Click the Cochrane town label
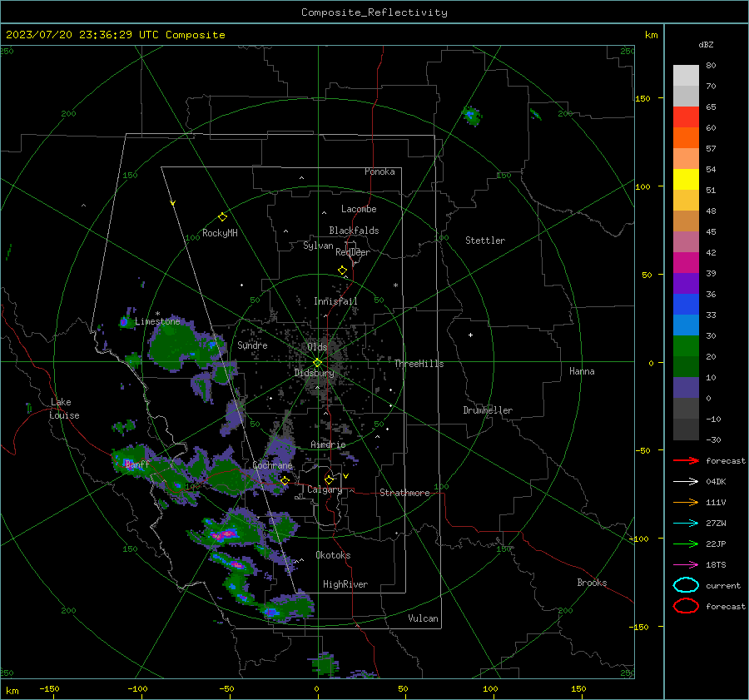Image resolution: width=749 pixels, height=700 pixels. (272, 465)
